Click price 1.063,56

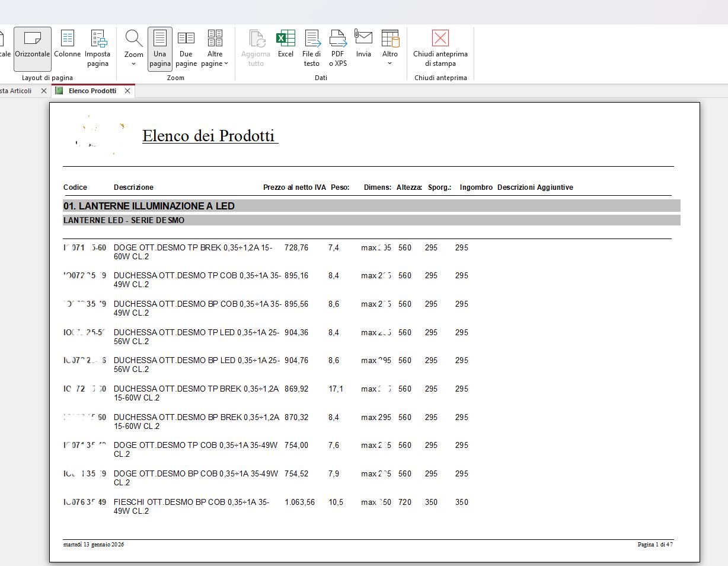pos(300,502)
